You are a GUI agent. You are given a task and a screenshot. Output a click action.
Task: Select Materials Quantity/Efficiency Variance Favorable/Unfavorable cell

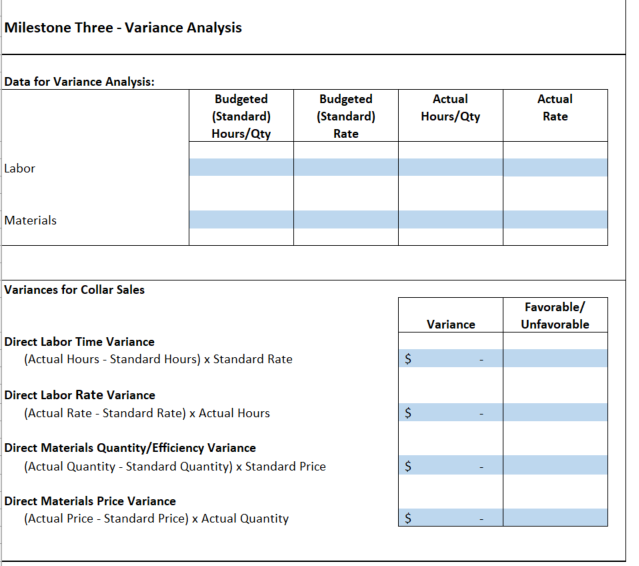coord(555,465)
